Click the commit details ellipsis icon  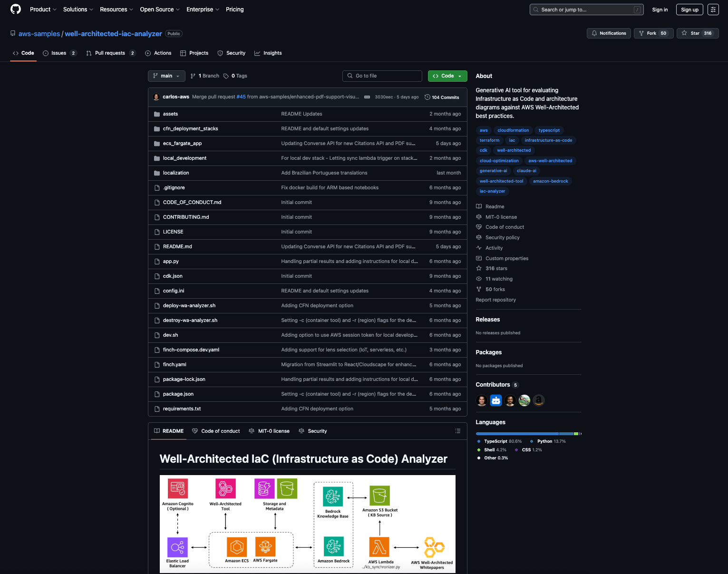click(367, 97)
